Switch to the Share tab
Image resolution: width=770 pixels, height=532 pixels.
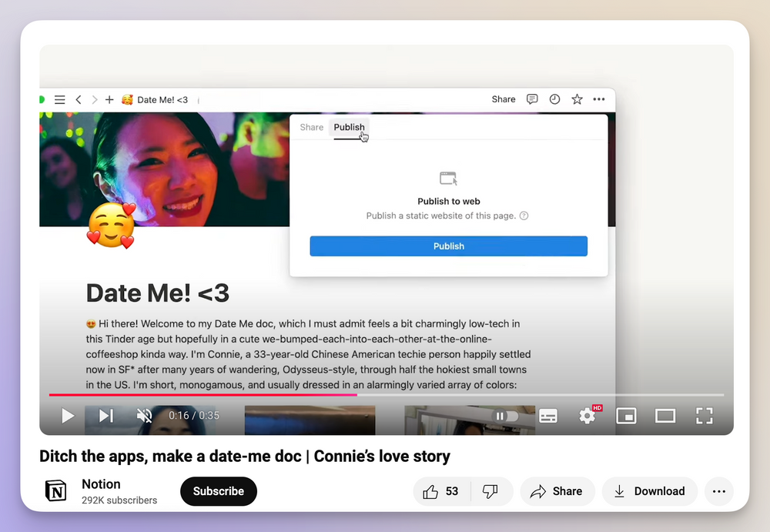[311, 127]
